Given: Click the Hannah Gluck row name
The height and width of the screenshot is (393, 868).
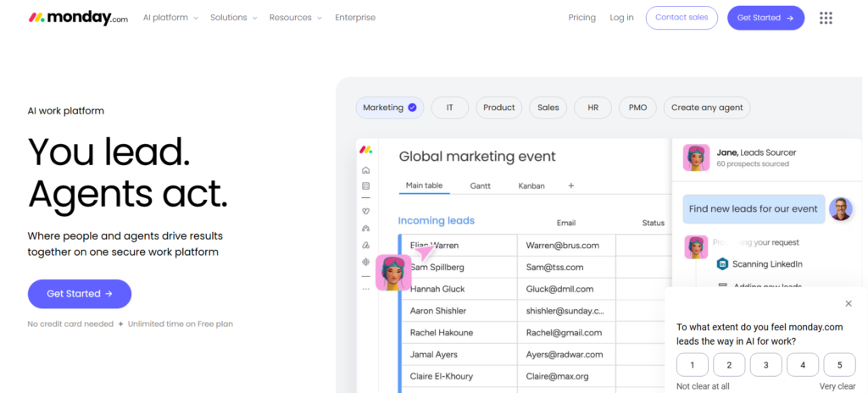Looking at the screenshot, I should pos(437,289).
